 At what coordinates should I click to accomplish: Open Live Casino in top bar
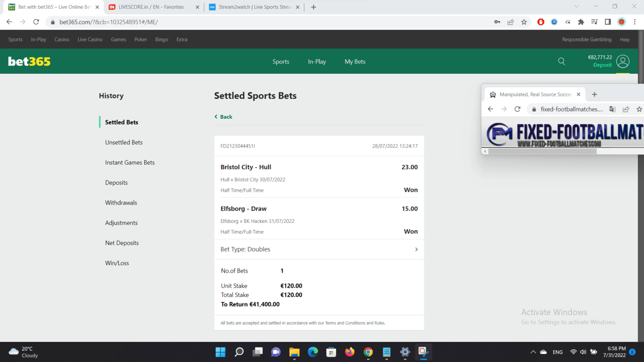click(x=90, y=39)
